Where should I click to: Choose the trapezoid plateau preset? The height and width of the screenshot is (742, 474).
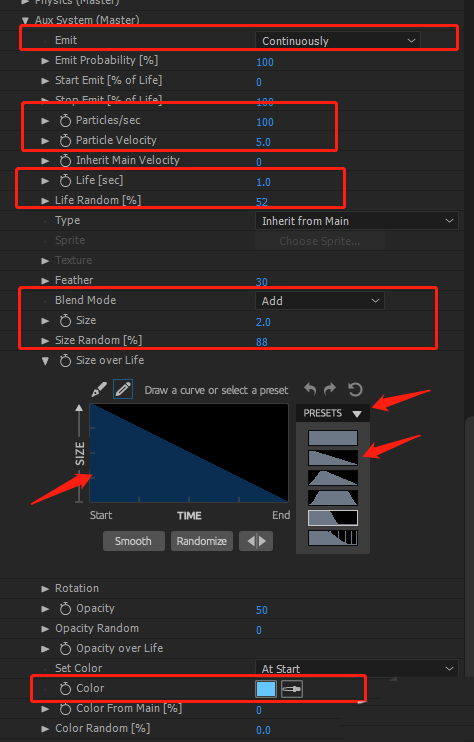point(333,498)
